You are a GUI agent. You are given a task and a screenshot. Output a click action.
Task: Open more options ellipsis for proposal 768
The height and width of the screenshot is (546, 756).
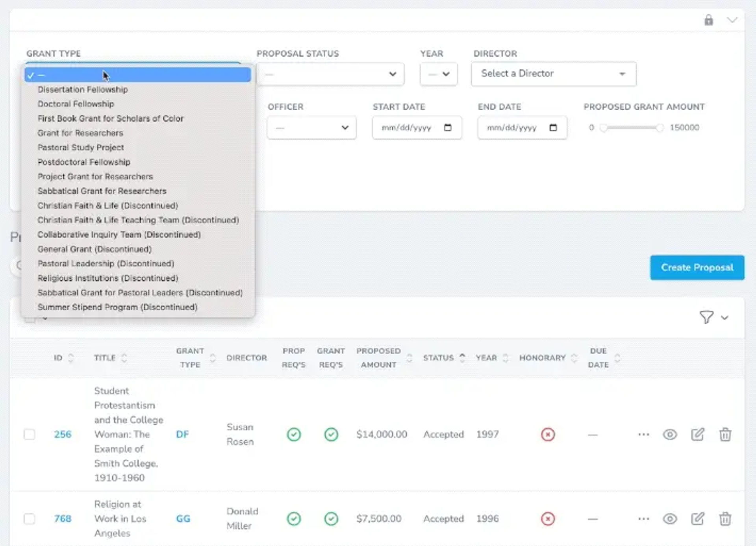643,519
